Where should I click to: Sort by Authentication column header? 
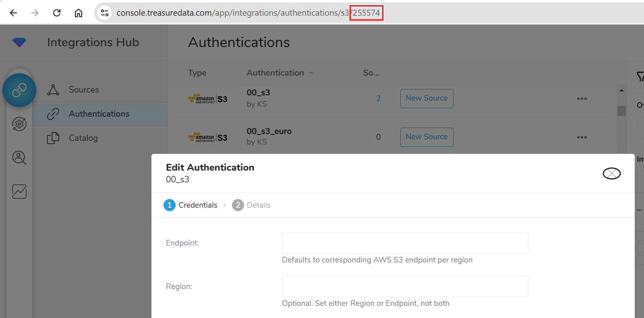[275, 73]
